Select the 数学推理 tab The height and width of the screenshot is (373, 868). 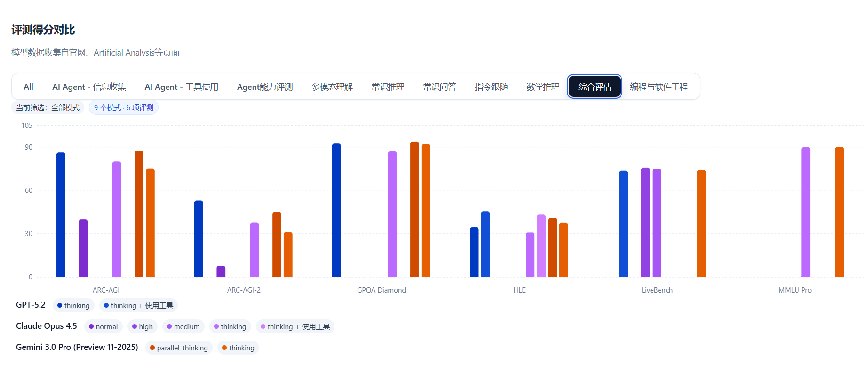(542, 87)
